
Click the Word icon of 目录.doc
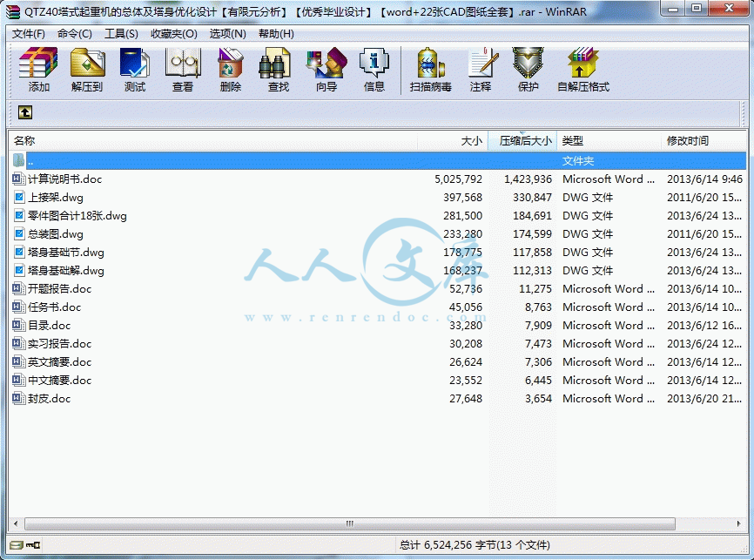18,325
